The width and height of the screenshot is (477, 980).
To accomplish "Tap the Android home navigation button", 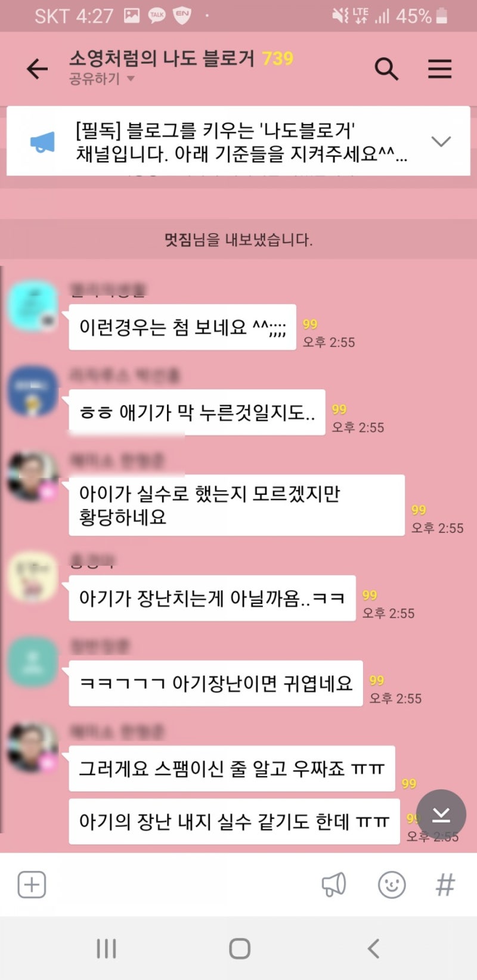I will pos(239,948).
